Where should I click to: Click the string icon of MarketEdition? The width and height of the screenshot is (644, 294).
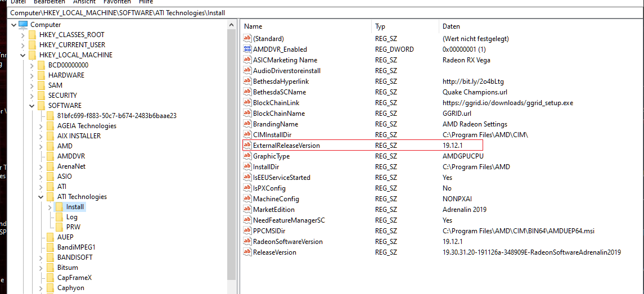click(x=247, y=210)
